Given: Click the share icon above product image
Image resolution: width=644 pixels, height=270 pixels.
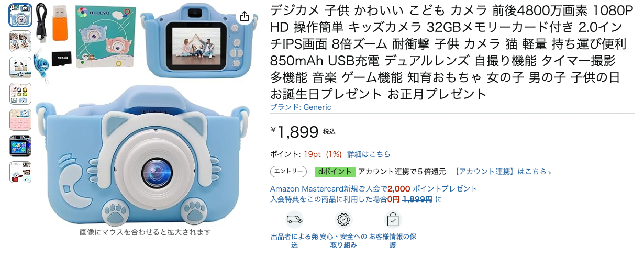Looking at the screenshot, I should pyautogui.click(x=245, y=17).
